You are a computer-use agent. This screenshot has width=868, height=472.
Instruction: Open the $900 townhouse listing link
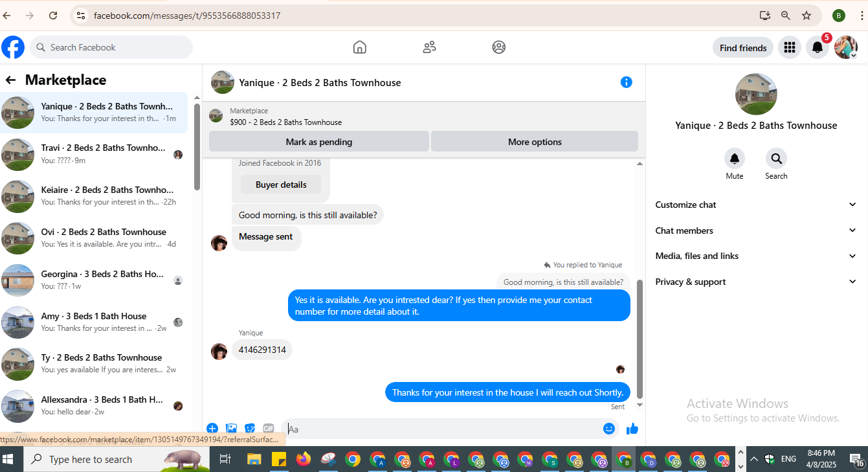point(285,122)
